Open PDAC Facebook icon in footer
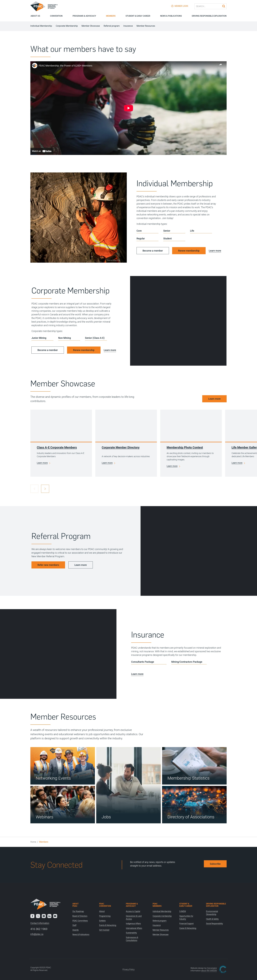This screenshot has width=257, height=980. [32, 916]
